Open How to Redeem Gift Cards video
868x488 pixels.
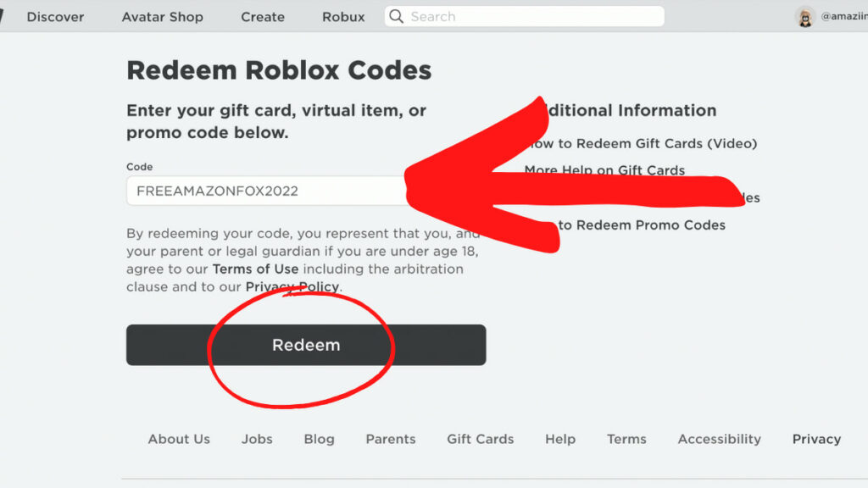[x=641, y=143]
